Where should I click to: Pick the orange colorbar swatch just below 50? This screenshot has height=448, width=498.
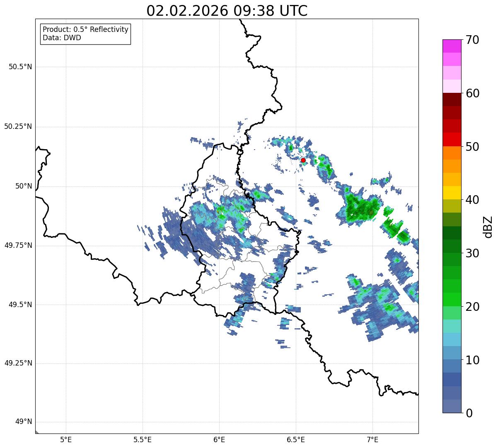pos(452,153)
